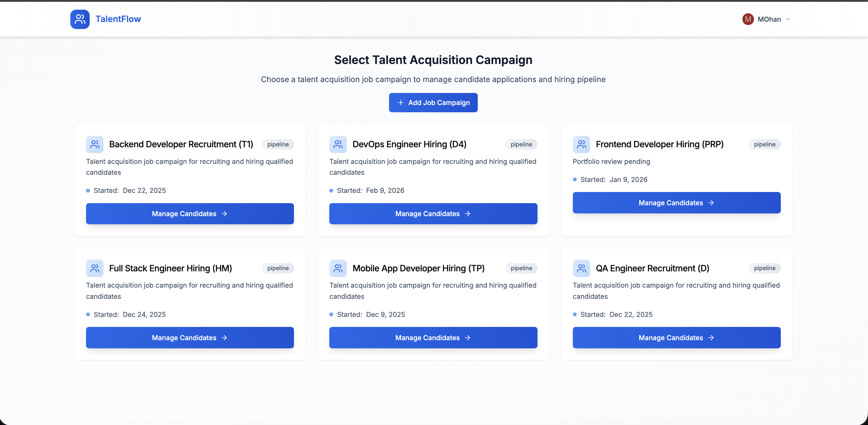The width and height of the screenshot is (868, 425).
Task: Click the pipeline badge on Mobile App Developer card
Action: click(521, 268)
